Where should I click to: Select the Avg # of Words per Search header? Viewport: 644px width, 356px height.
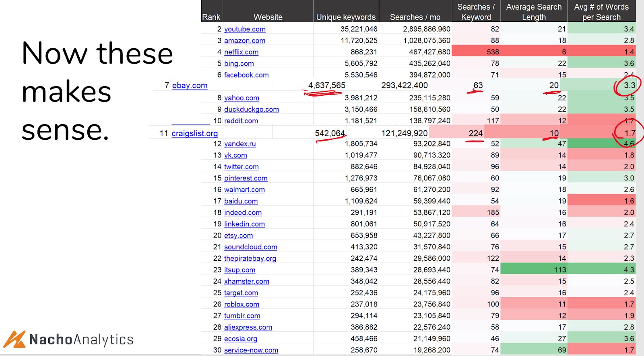click(x=602, y=12)
